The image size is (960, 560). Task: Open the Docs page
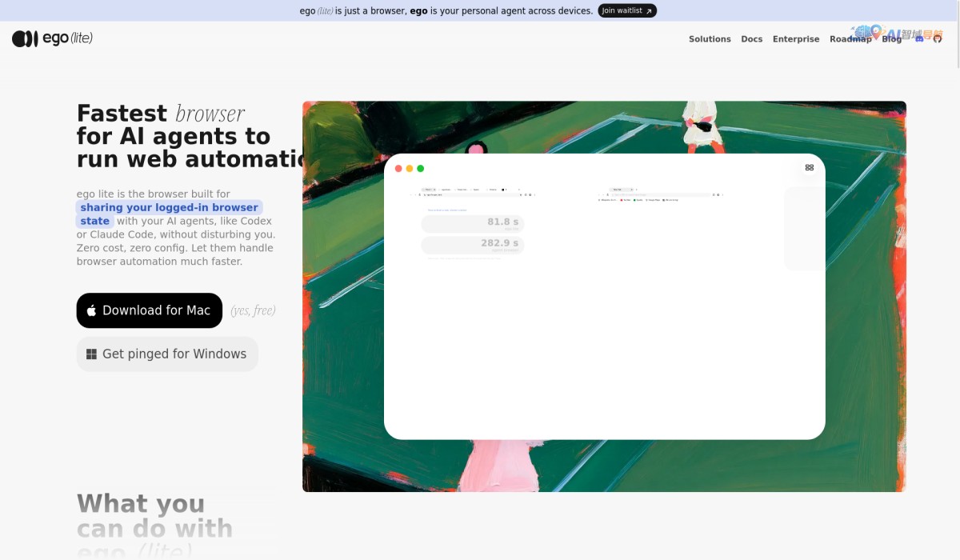click(751, 39)
